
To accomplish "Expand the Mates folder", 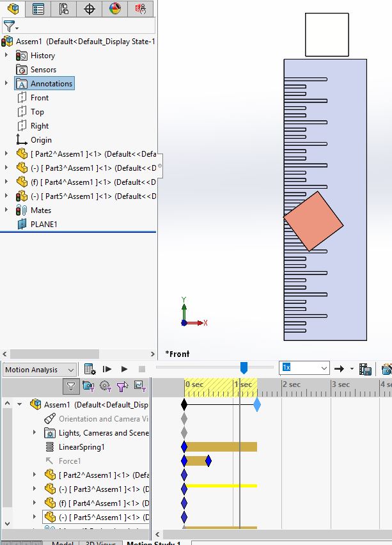I will 6,210.
